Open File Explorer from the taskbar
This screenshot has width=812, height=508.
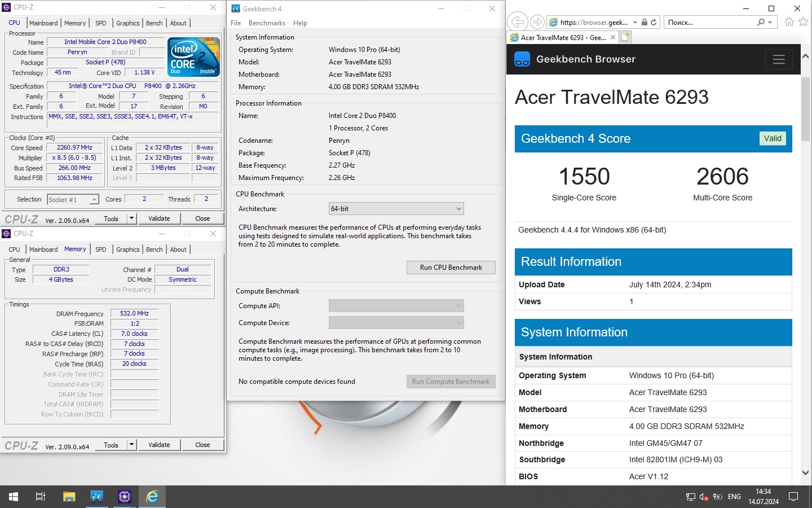[69, 497]
